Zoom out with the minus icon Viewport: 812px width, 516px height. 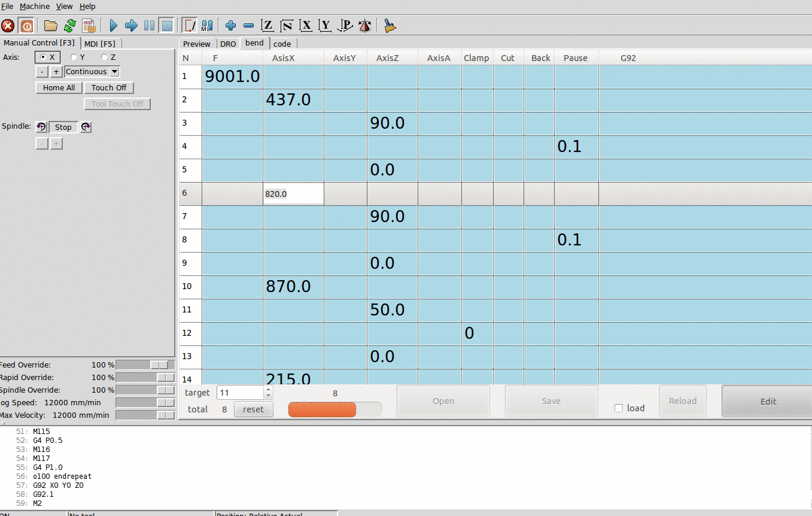pyautogui.click(x=249, y=26)
